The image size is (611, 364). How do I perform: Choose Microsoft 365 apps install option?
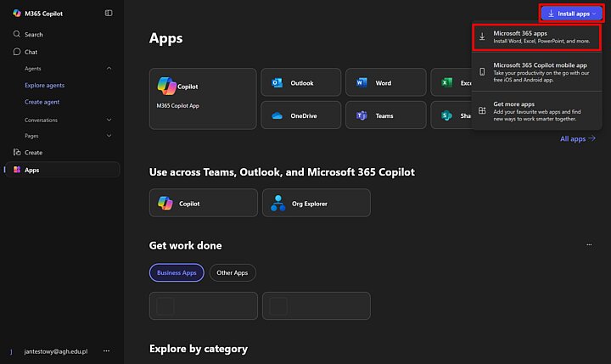(x=536, y=37)
